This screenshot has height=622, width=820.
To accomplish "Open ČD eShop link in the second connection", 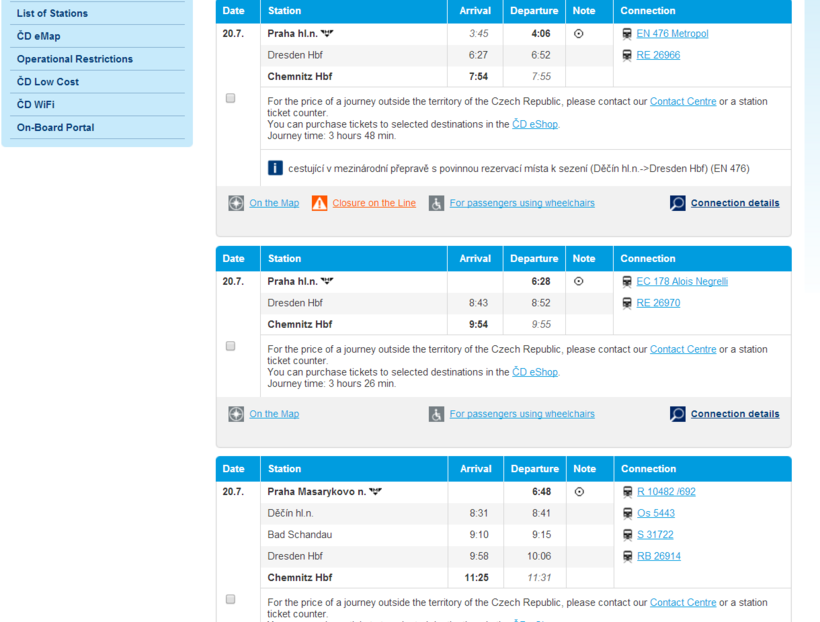I will pyautogui.click(x=534, y=372).
